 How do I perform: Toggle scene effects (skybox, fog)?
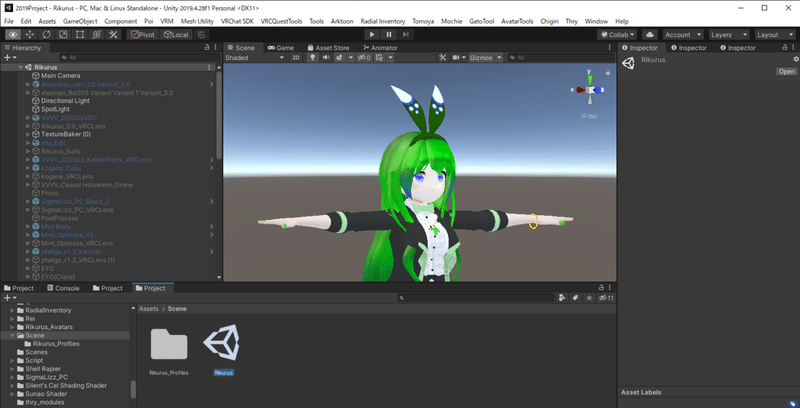(340, 58)
